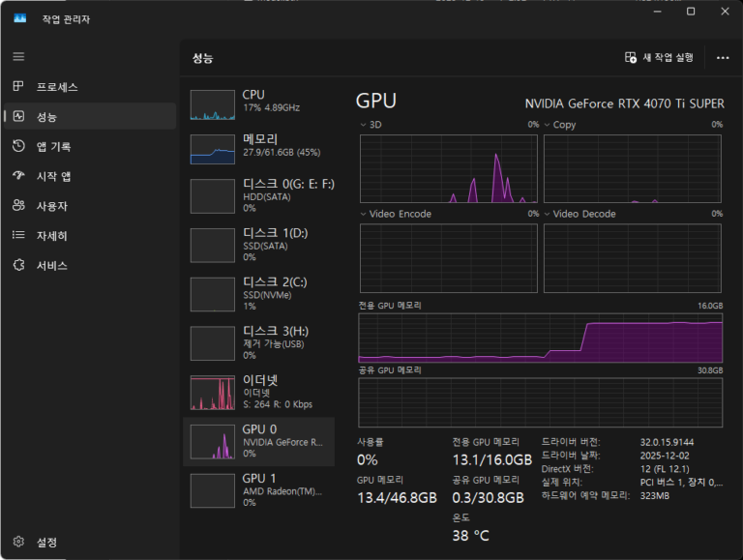Click 새 작업 실행 (Run new task) button
The image size is (743, 560).
pos(660,58)
